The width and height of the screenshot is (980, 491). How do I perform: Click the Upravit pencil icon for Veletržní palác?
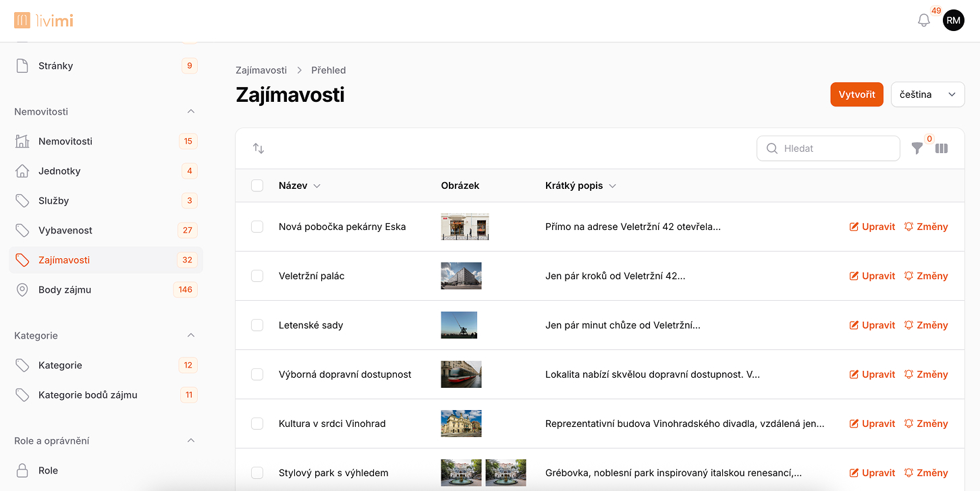tap(854, 276)
